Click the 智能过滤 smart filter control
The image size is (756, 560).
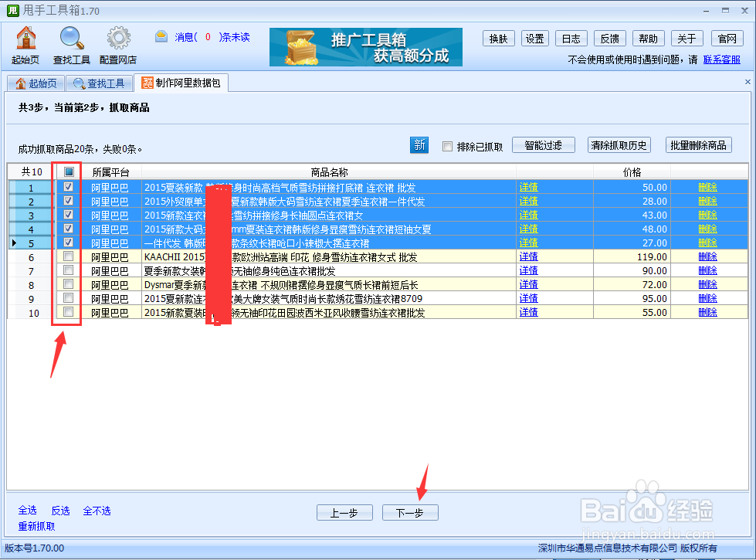point(543,144)
